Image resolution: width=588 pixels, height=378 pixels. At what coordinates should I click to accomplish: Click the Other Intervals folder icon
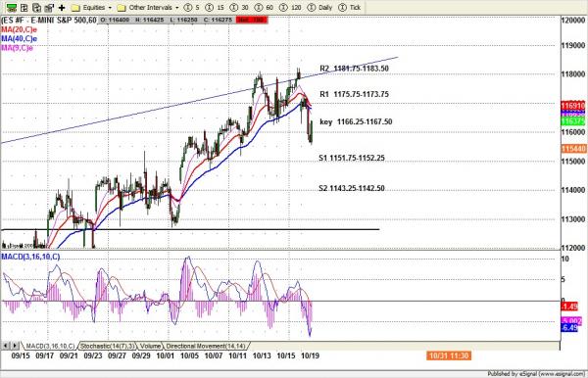122,8
